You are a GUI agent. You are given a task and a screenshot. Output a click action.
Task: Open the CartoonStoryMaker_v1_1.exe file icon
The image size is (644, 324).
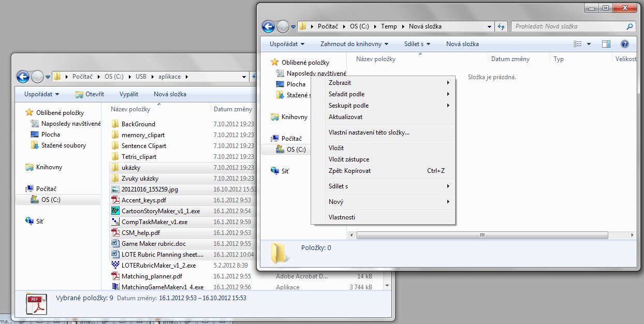pos(115,211)
